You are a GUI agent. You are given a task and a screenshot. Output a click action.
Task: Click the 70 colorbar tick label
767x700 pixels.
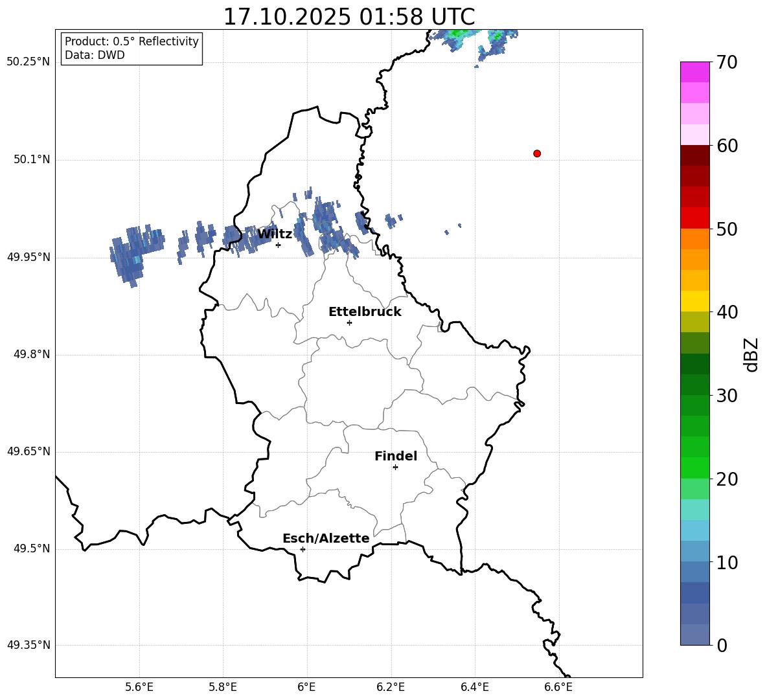(727, 63)
